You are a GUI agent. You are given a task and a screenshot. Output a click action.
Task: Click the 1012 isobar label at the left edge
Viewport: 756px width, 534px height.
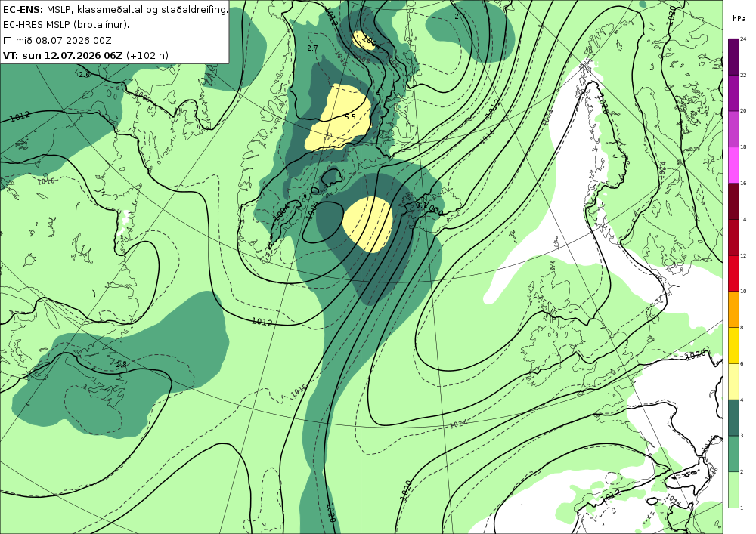coord(20,116)
